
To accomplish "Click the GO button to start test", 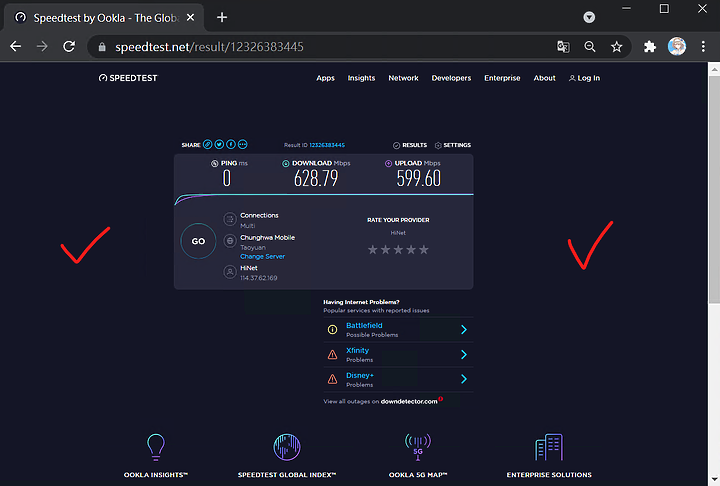I will [x=198, y=241].
